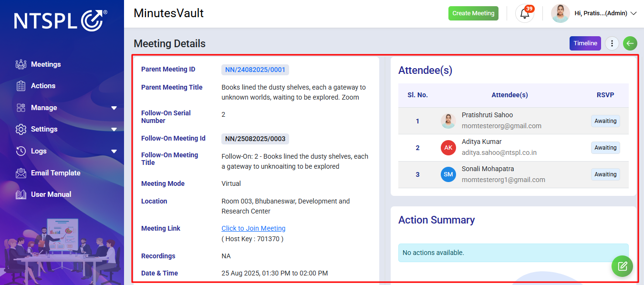Click the AK avatar for Aditya Kumar
Viewport: 644px width, 285px height.
point(448,148)
